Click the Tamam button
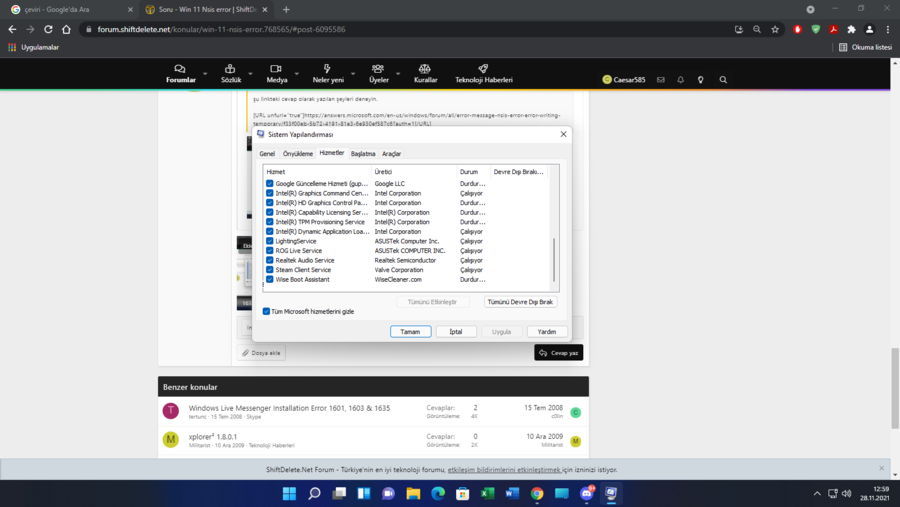Image resolution: width=900 pixels, height=507 pixels. [x=410, y=331]
